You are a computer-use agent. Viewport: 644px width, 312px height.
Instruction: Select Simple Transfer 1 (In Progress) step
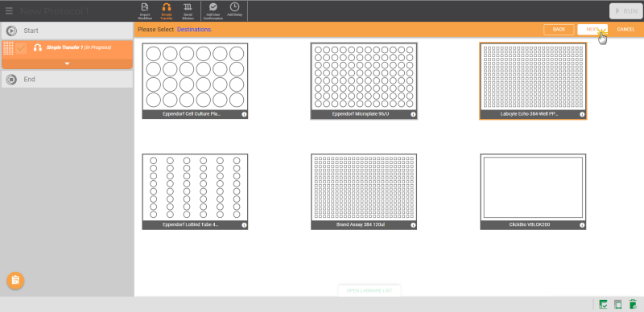click(67, 54)
